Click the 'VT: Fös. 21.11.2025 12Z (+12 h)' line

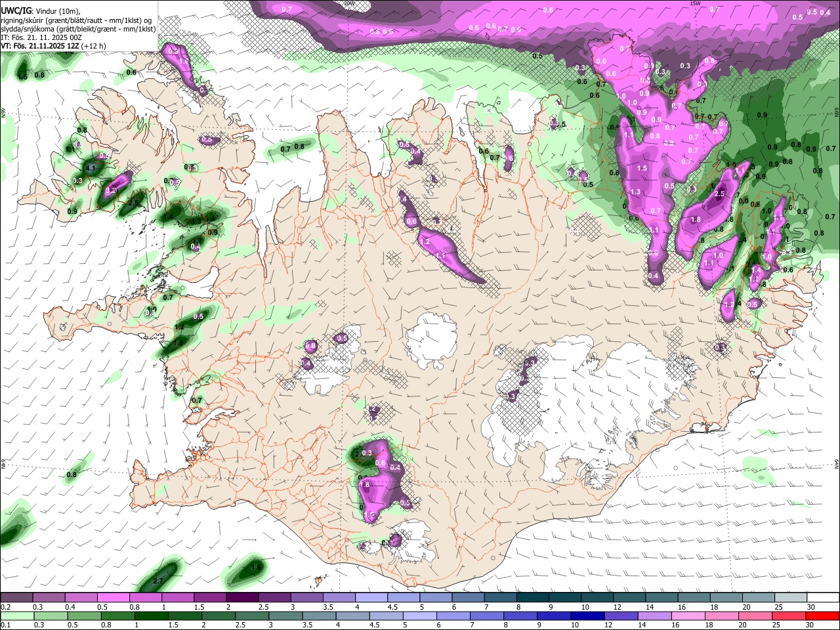tap(54, 46)
